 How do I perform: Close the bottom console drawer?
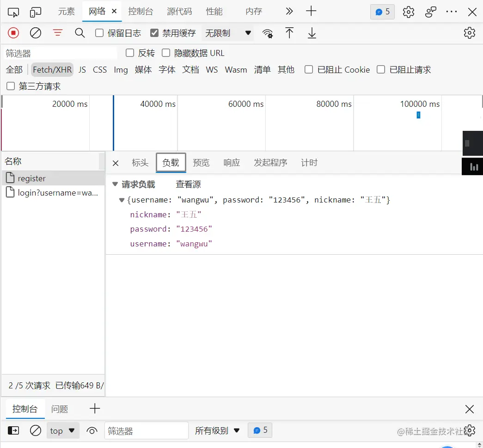470,409
